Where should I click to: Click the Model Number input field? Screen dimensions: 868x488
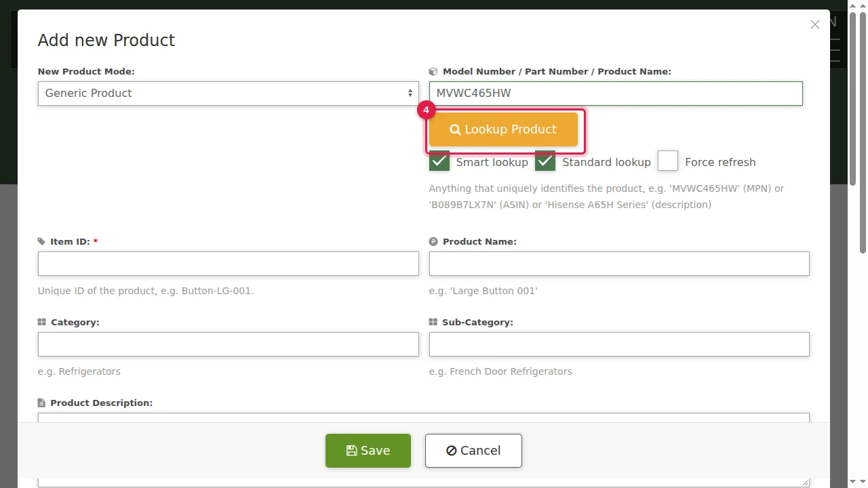616,94
